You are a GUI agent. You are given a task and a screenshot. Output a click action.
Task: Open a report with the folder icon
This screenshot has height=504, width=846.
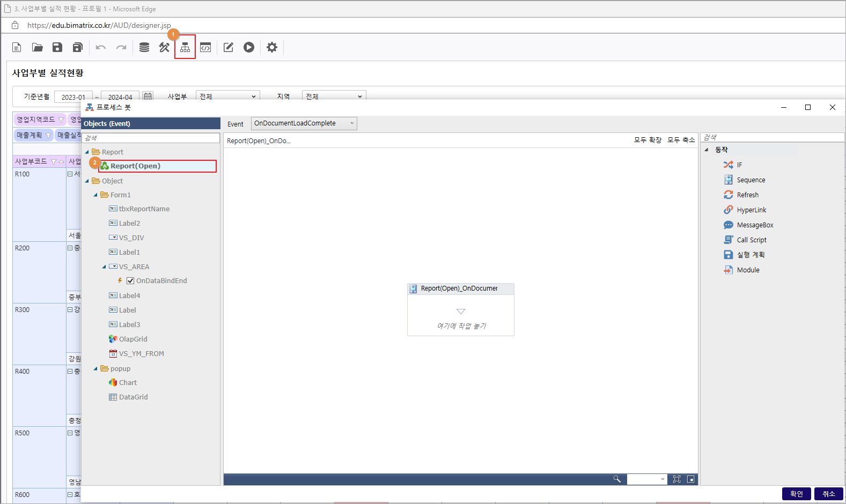point(37,47)
